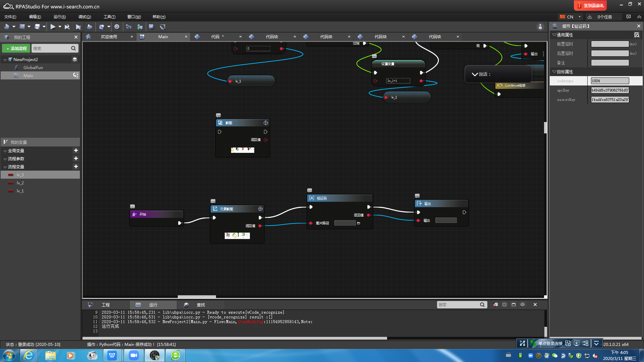Click the layers icon beside NewProject2
The height and width of the screenshot is (362, 644).
pyautogui.click(x=75, y=59)
